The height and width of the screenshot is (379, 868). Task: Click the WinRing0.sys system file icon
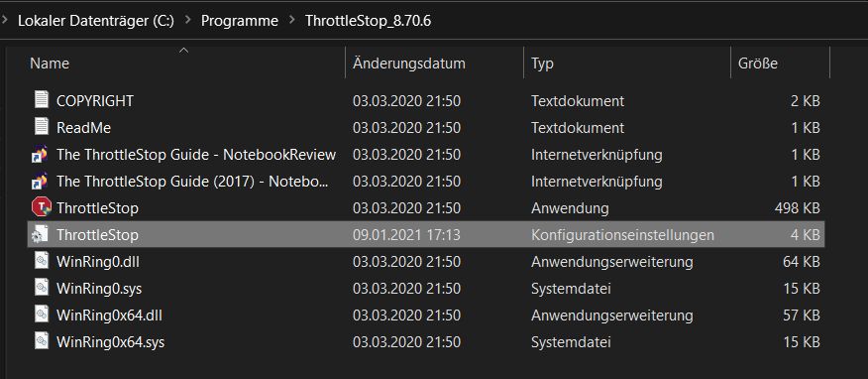41,288
